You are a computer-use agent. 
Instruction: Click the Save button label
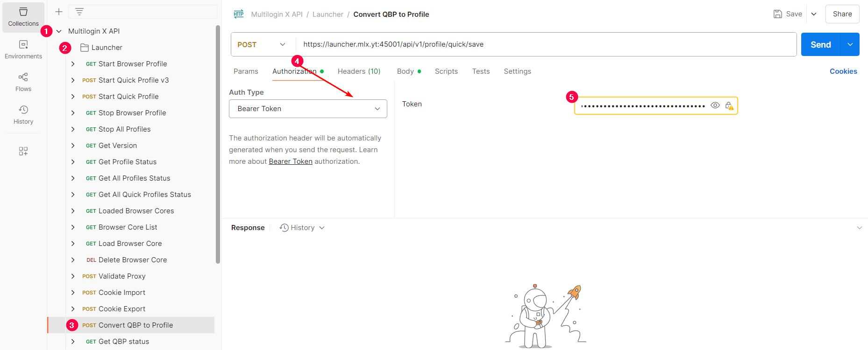794,14
